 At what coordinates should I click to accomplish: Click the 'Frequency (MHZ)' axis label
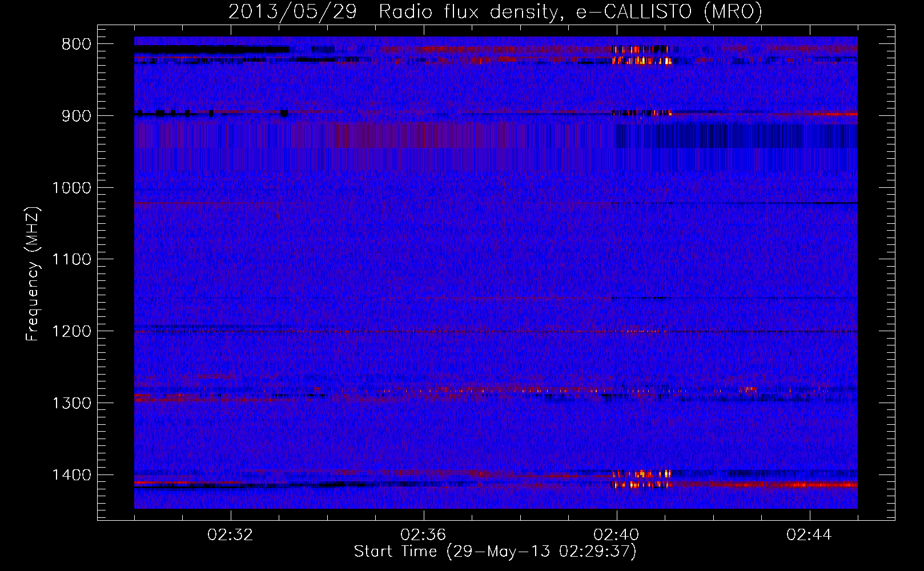click(33, 274)
